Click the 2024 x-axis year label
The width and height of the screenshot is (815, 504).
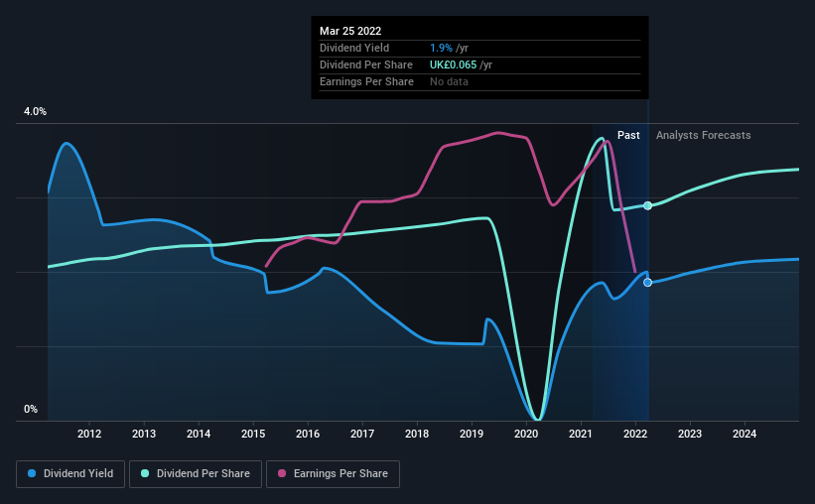click(x=745, y=434)
